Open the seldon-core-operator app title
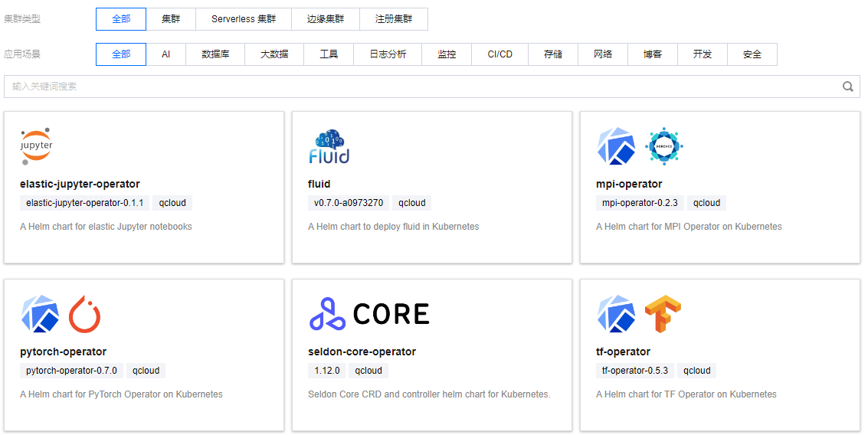The width and height of the screenshot is (868, 435). click(362, 352)
